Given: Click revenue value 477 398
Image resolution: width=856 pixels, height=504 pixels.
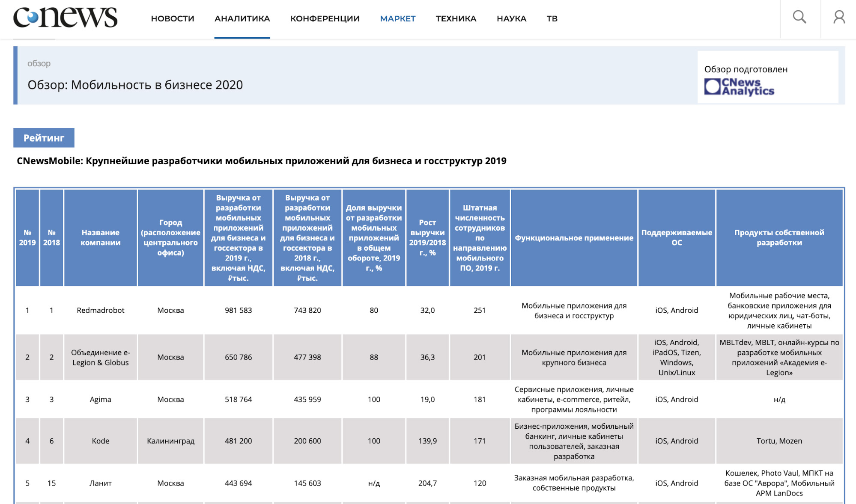Looking at the screenshot, I should [x=307, y=357].
